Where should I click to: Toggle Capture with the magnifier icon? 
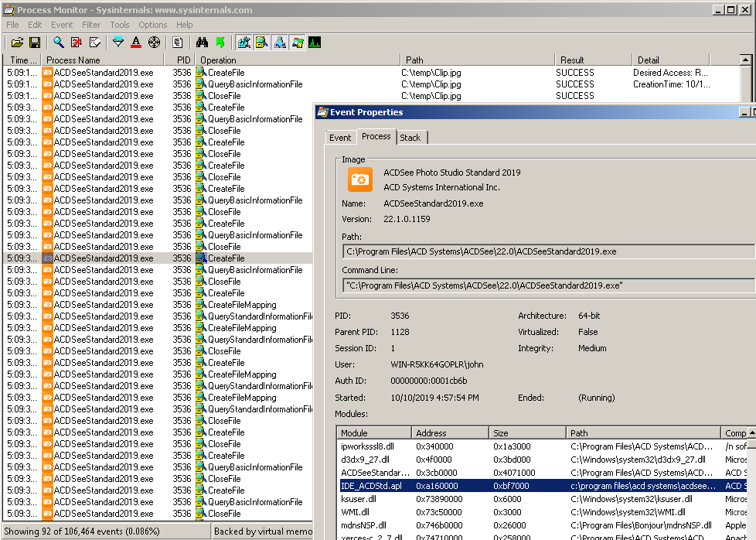[x=59, y=43]
